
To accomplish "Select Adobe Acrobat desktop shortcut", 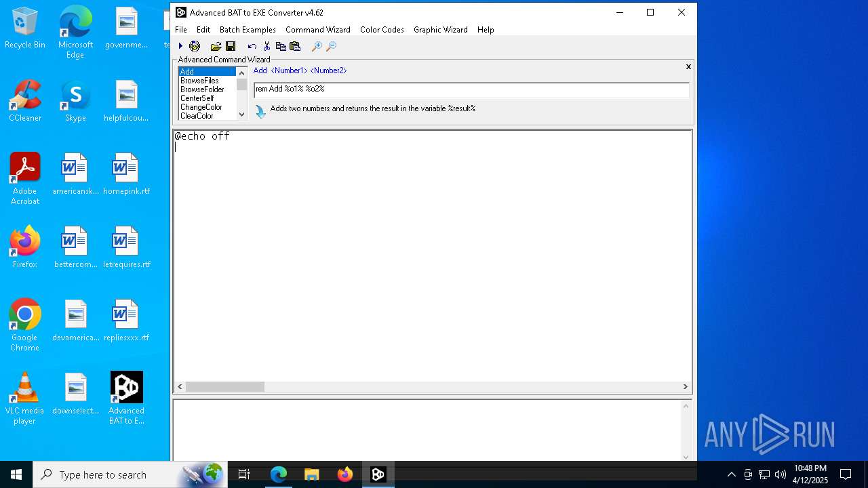I will point(25,179).
